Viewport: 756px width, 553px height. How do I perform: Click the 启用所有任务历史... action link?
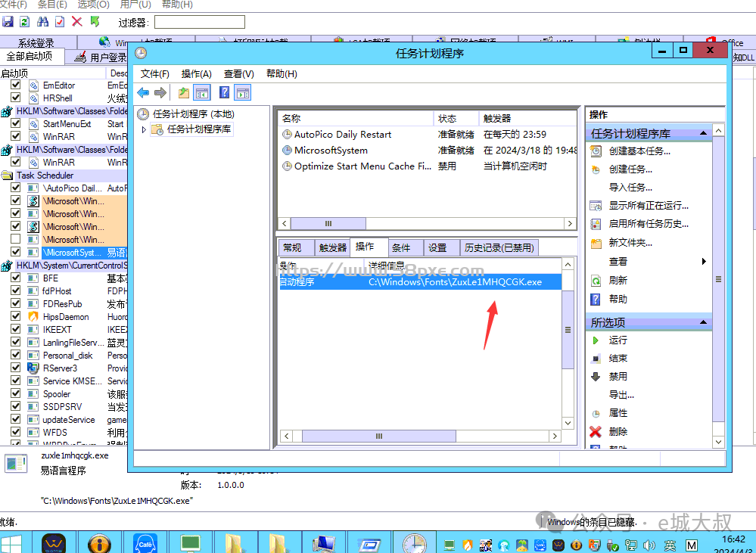point(649,224)
